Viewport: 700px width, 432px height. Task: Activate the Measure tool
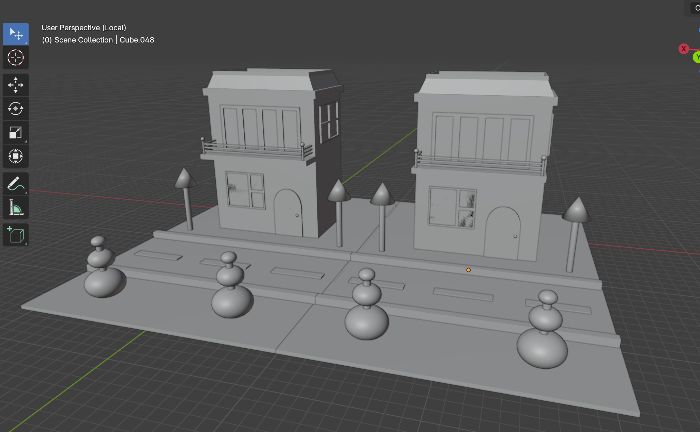[16, 208]
